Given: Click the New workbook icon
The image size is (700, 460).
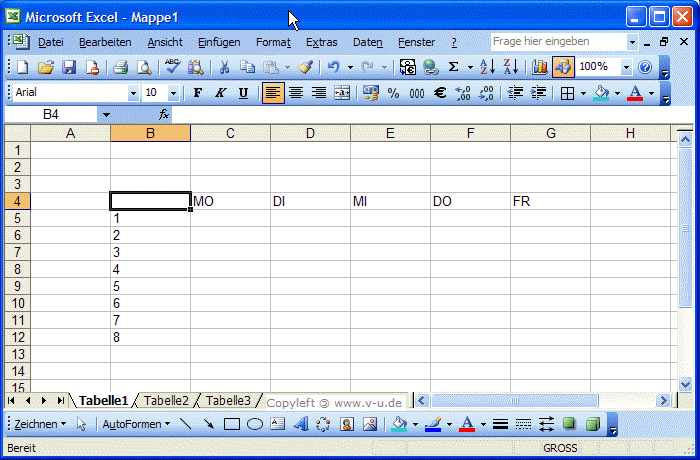Looking at the screenshot, I should coord(22,67).
